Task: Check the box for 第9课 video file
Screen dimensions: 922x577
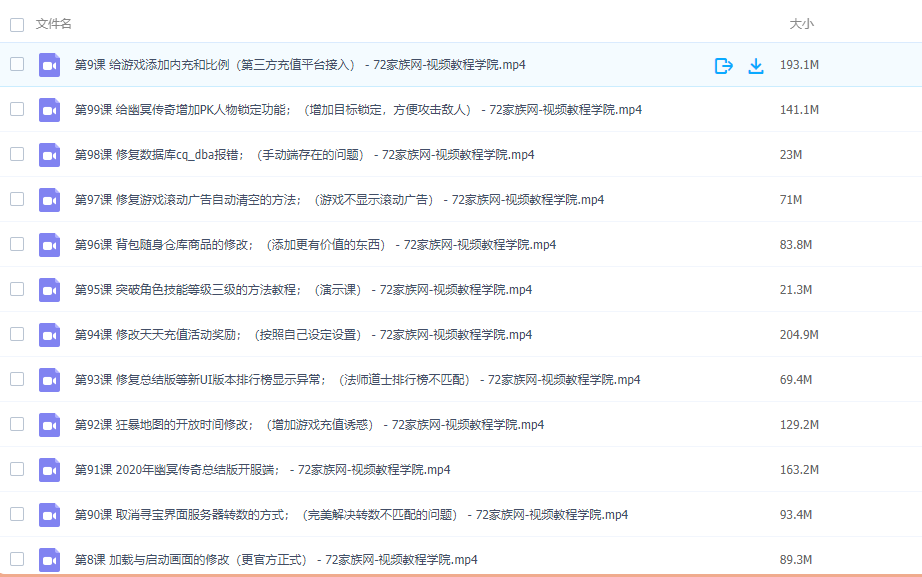Action: 17,64
